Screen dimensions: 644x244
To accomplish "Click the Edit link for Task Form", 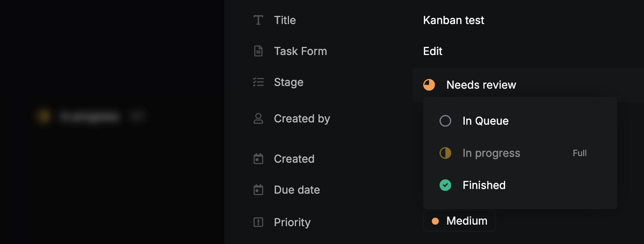I will (x=433, y=51).
